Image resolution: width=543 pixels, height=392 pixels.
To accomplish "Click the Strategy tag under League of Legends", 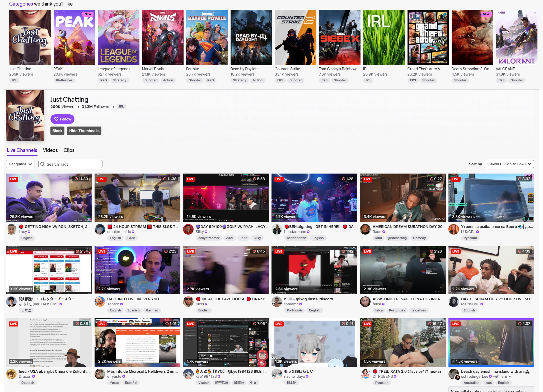I will pyautogui.click(x=120, y=80).
